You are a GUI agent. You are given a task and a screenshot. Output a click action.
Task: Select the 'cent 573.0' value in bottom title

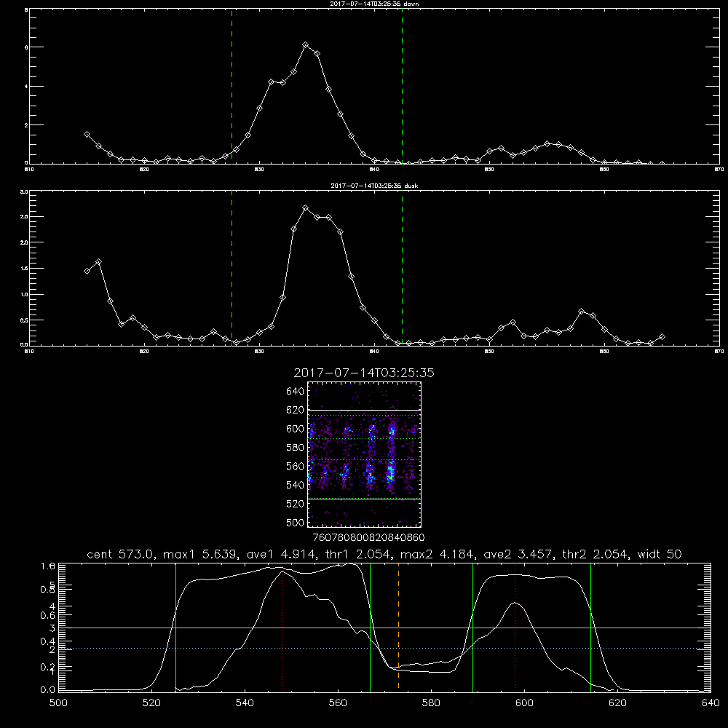[122, 554]
